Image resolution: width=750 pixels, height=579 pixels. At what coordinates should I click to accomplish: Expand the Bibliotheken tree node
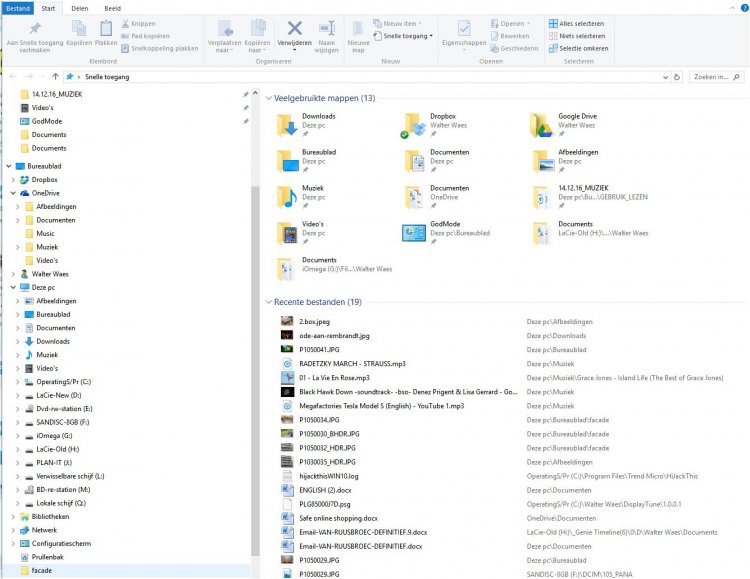coord(13,517)
